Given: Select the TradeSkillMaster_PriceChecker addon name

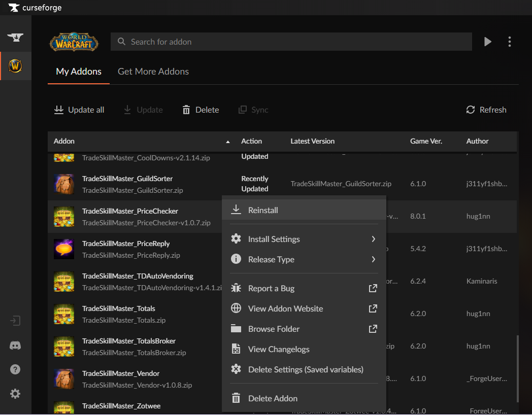Looking at the screenshot, I should click(130, 211).
